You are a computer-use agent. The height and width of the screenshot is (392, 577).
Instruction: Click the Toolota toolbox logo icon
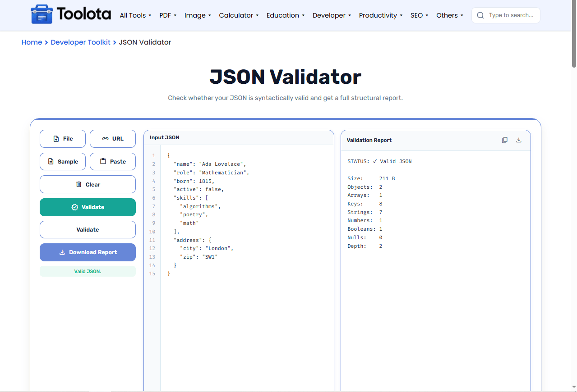42,15
